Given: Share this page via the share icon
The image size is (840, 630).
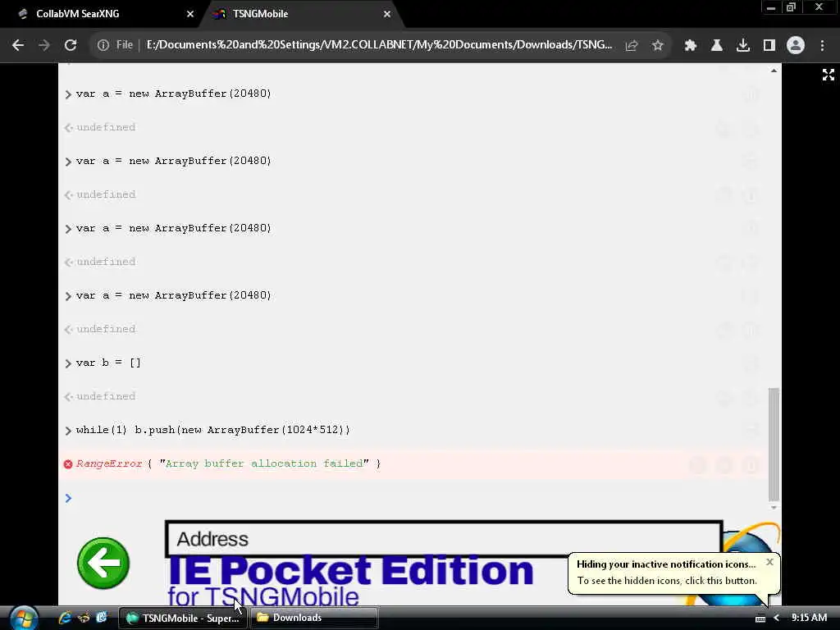Looking at the screenshot, I should [x=632, y=46].
